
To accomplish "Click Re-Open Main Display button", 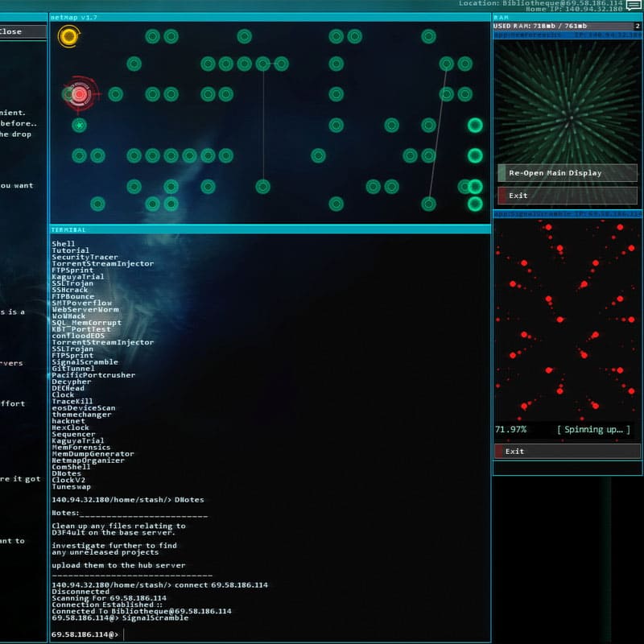I will [567, 173].
